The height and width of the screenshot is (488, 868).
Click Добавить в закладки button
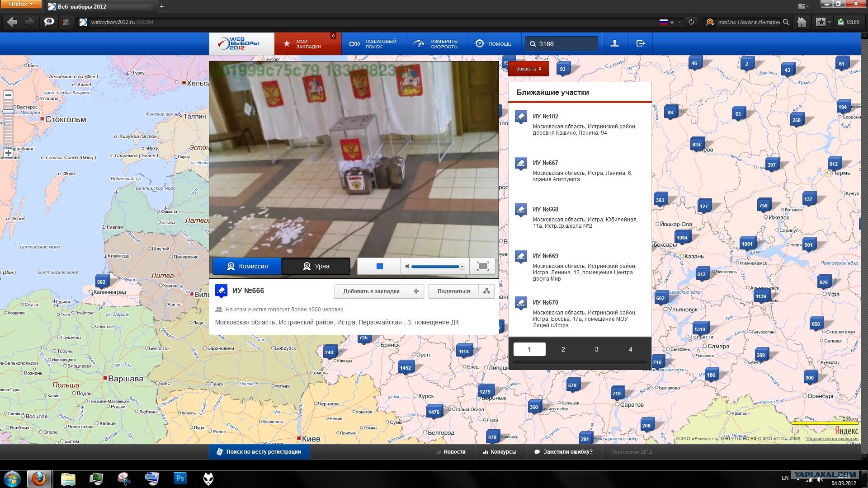point(371,291)
